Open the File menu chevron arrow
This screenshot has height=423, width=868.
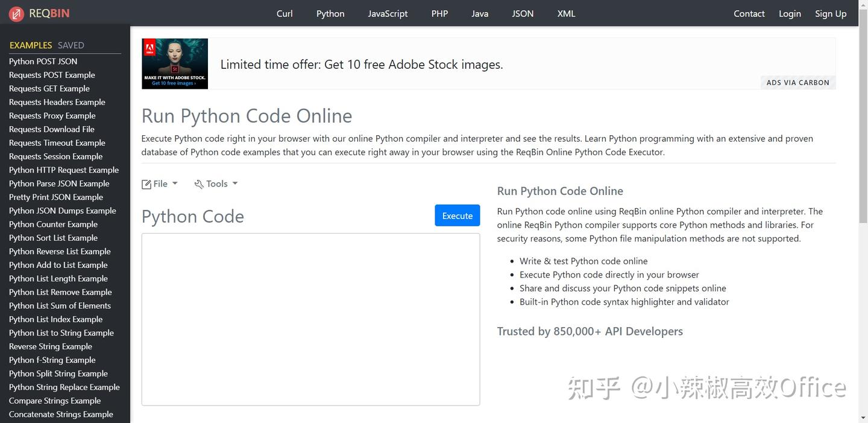coord(174,183)
